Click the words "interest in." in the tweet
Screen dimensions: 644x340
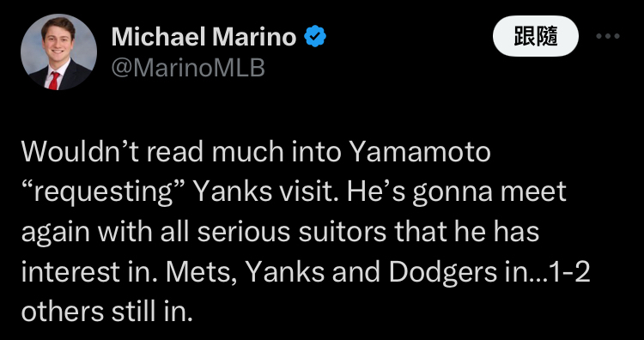pos(86,273)
